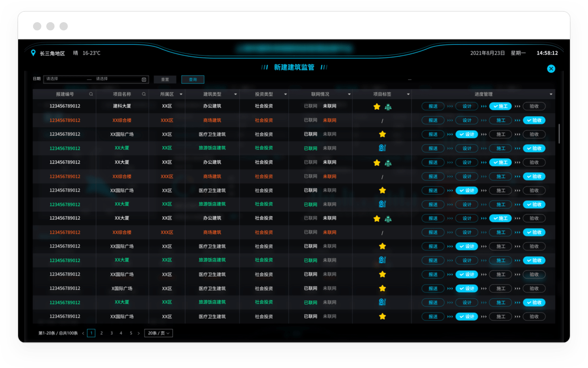
Task: Select page 2 in the pagination bar
Action: (101, 333)
